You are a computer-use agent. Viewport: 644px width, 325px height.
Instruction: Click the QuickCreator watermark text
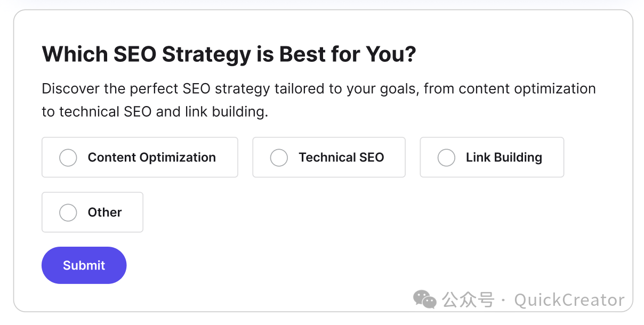click(x=569, y=300)
